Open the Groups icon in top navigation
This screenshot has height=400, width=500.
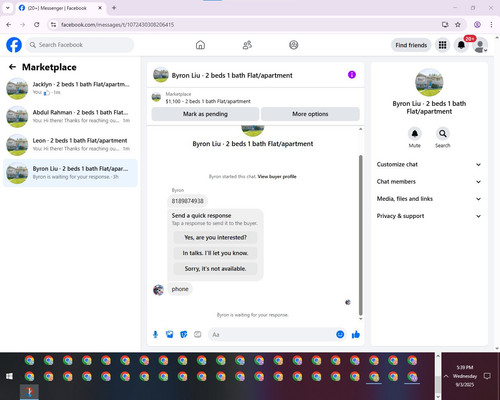point(294,45)
